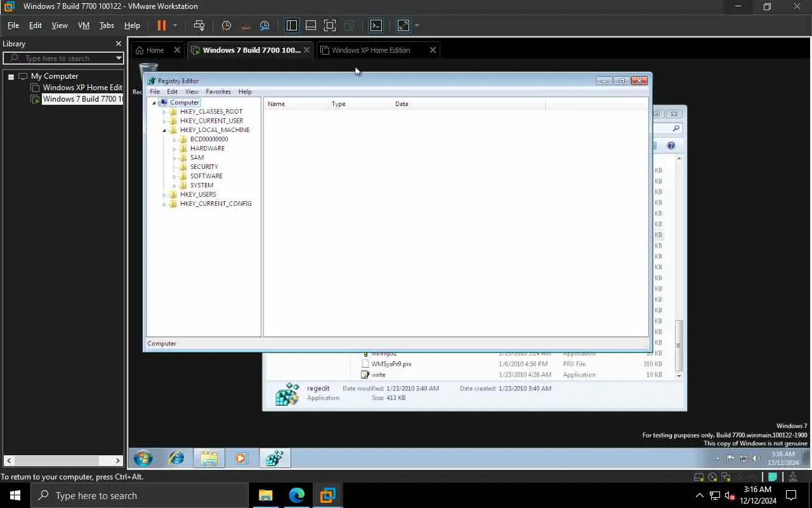Click the status bar icon right of the message log
812x508 pixels.
pyautogui.click(x=793, y=477)
